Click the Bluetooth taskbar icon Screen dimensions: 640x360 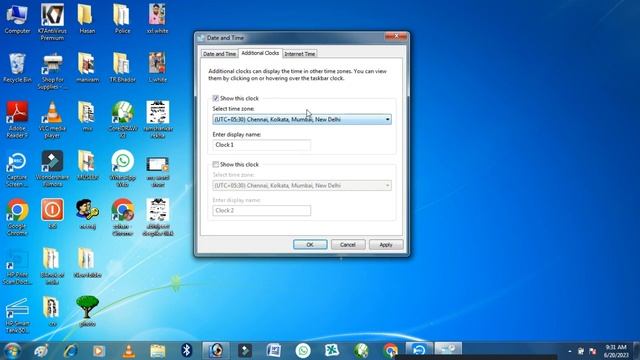point(187,351)
